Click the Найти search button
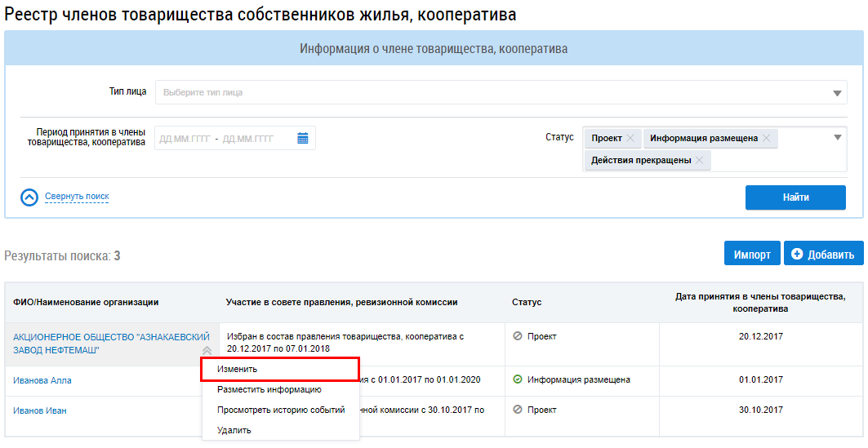This screenshot has width=868, height=448. click(x=795, y=197)
